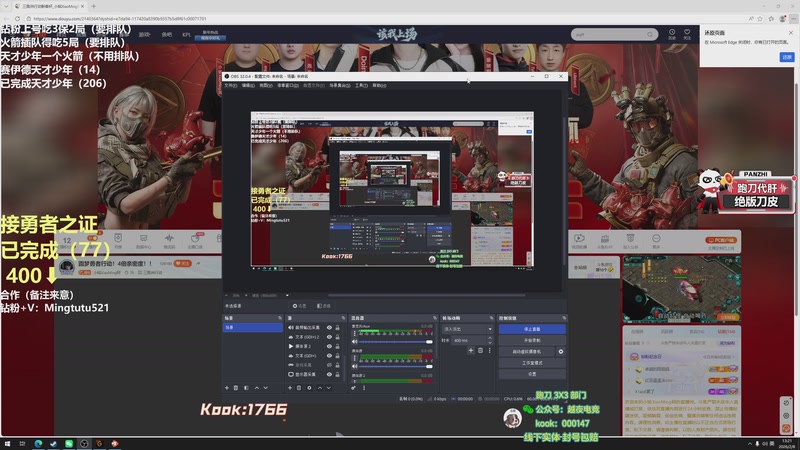The image size is (800, 450).
Task: Open the 淡入淡出 transition dropdown
Action: tap(467, 329)
